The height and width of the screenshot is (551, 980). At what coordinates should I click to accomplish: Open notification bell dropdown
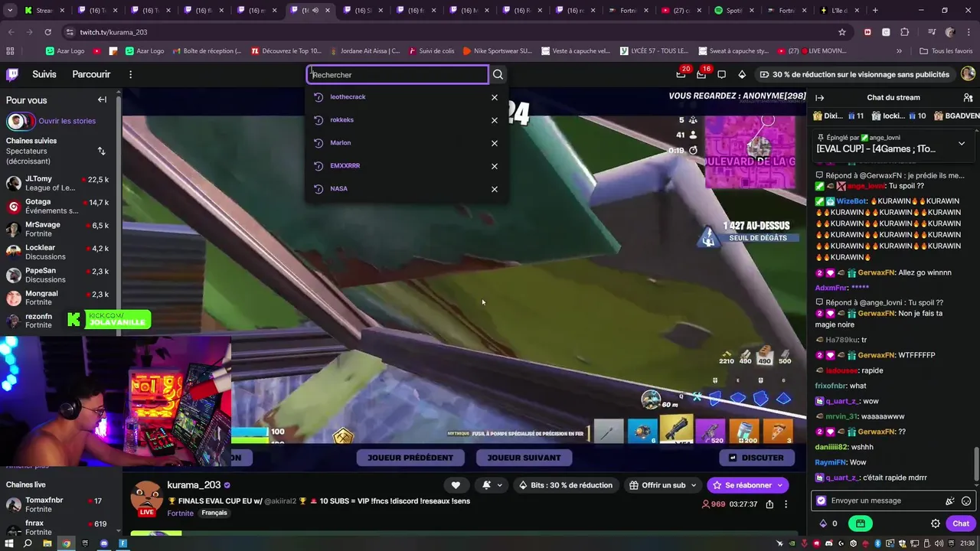[x=493, y=484]
